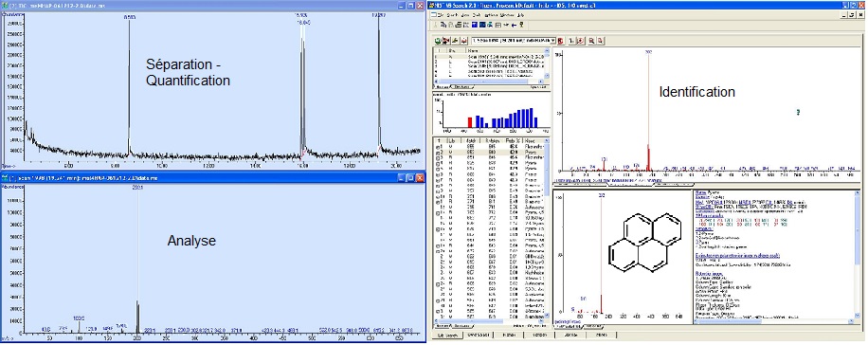Switch to the Librarian bottom tab
The width and height of the screenshot is (868, 345).
570,335
